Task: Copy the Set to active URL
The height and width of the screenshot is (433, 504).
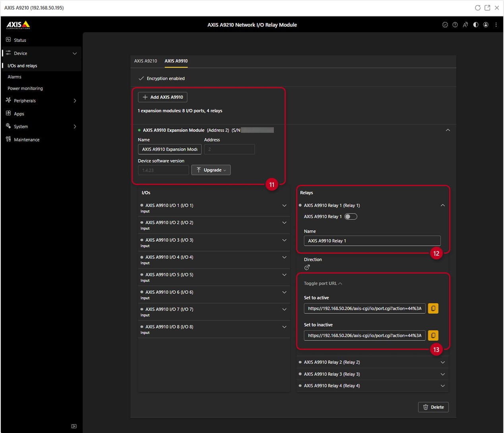Action: click(433, 309)
